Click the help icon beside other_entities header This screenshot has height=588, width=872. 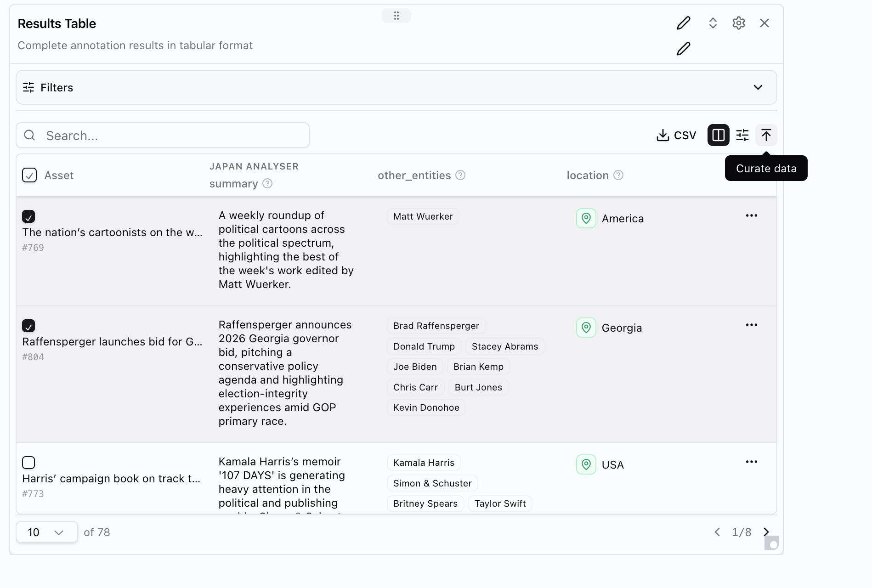pyautogui.click(x=460, y=175)
